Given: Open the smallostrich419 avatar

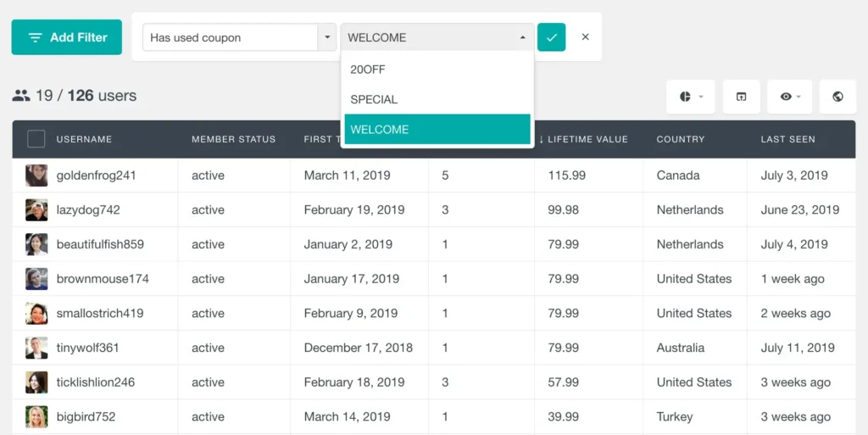Looking at the screenshot, I should pos(36,313).
